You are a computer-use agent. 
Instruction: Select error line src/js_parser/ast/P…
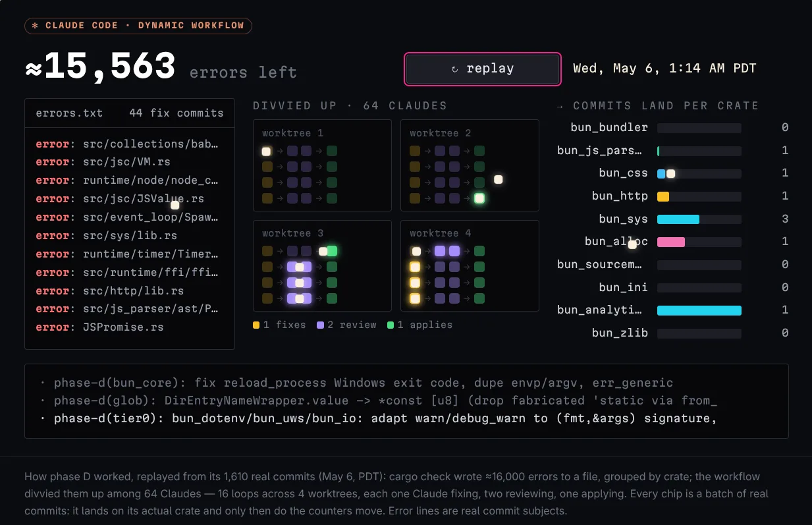coord(127,309)
